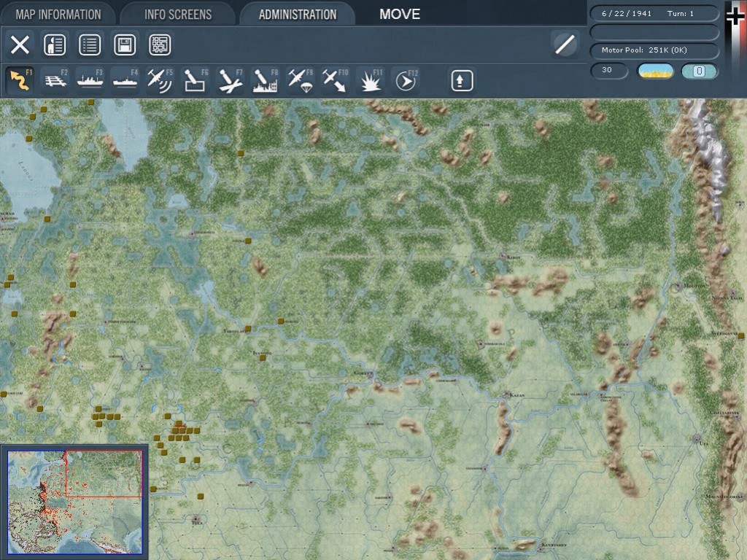Click the Ufa city label on the map
The width and height of the screenshot is (747, 560).
704,443
